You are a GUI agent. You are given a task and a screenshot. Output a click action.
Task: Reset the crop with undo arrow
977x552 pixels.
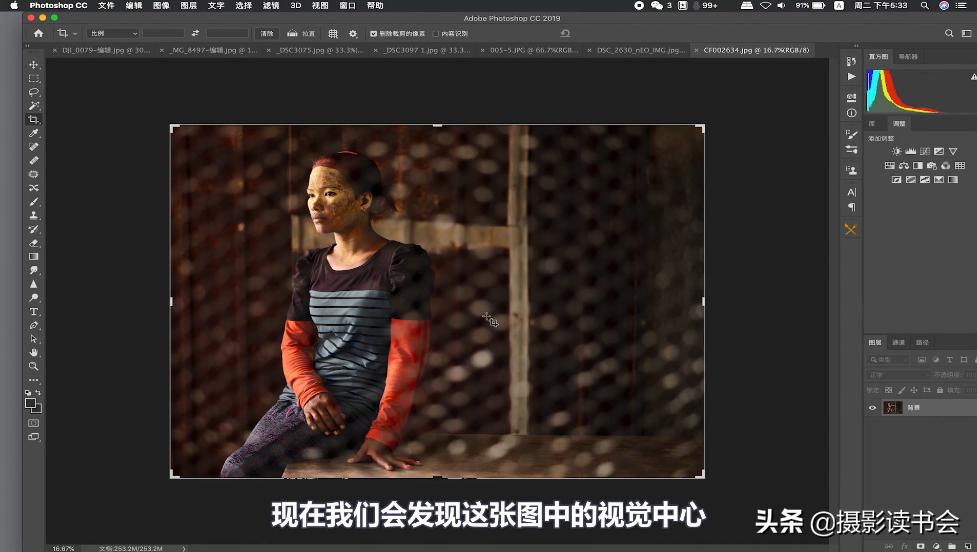pyautogui.click(x=565, y=33)
